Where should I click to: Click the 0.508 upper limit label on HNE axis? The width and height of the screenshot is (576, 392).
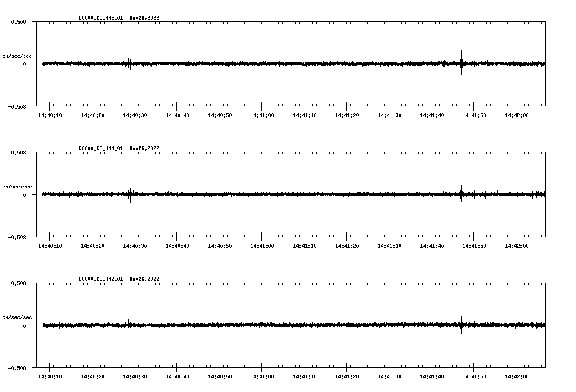click(19, 22)
